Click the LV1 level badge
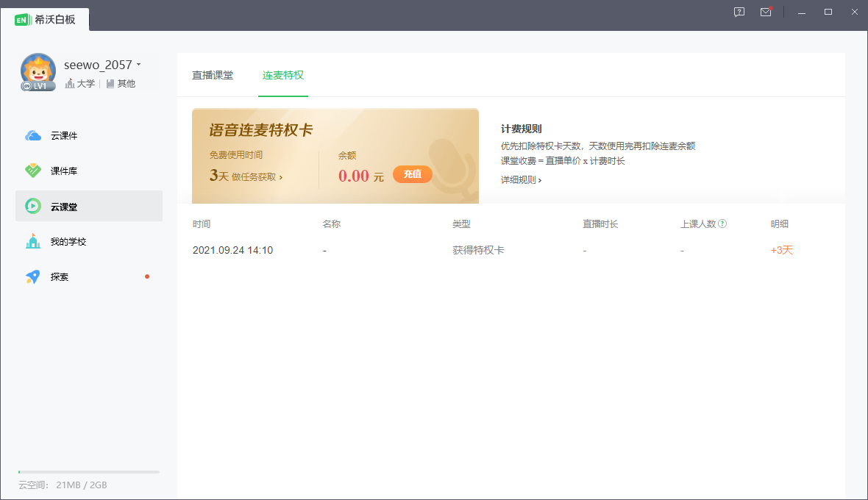 [38, 86]
